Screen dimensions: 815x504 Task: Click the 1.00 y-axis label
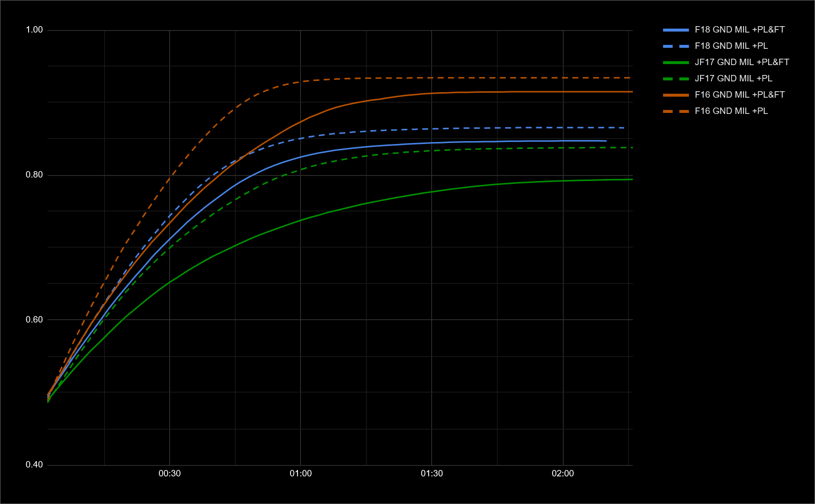pos(35,30)
